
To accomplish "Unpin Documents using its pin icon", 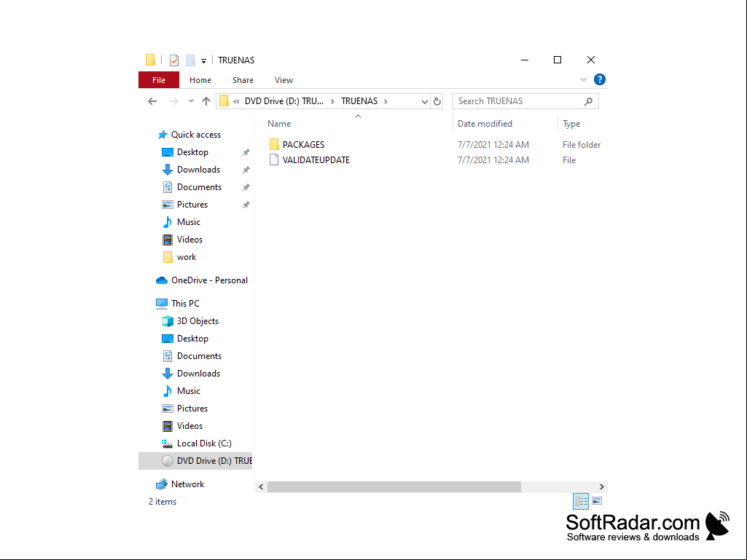I will (x=246, y=187).
